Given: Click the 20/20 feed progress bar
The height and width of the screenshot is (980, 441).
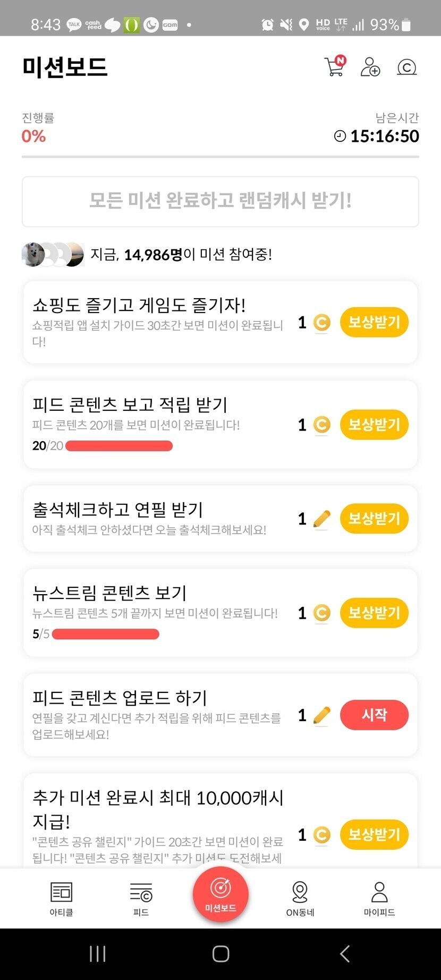Looking at the screenshot, I should (118, 446).
